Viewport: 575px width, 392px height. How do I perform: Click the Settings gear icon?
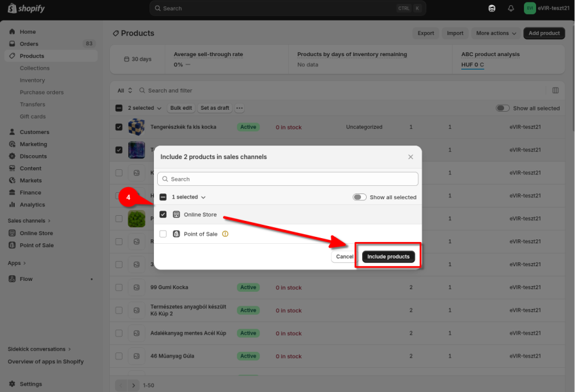(12, 384)
